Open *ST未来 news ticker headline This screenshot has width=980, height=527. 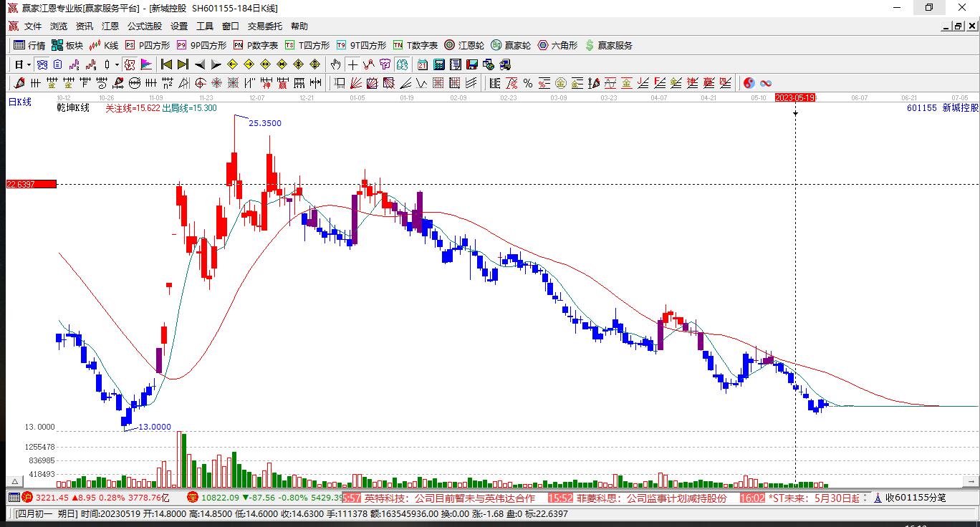814,498
